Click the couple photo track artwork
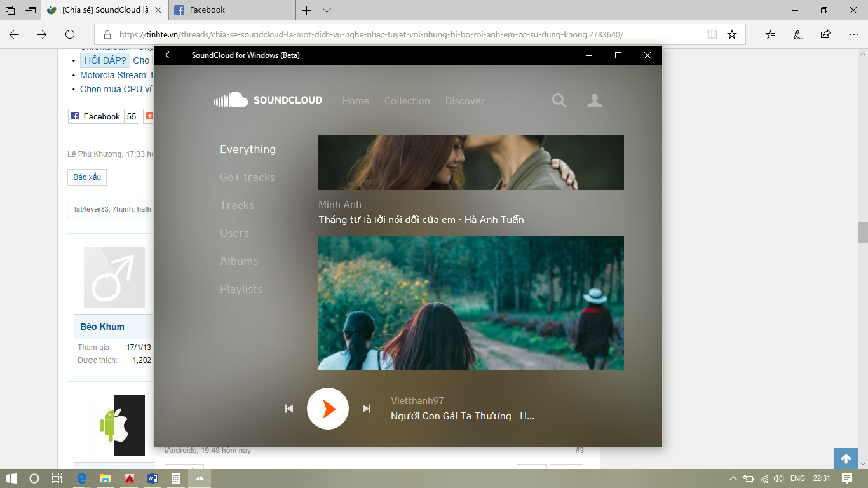The image size is (868, 488). point(471,163)
